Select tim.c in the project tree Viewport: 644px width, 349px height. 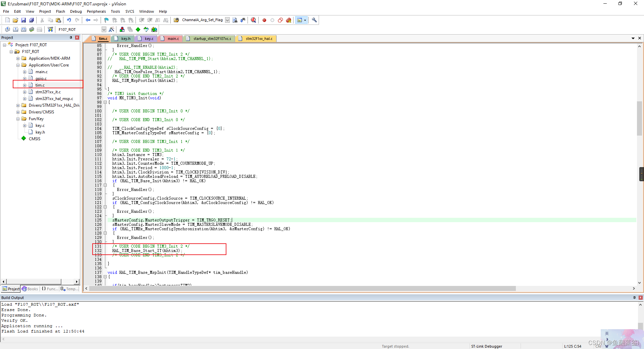pos(40,85)
